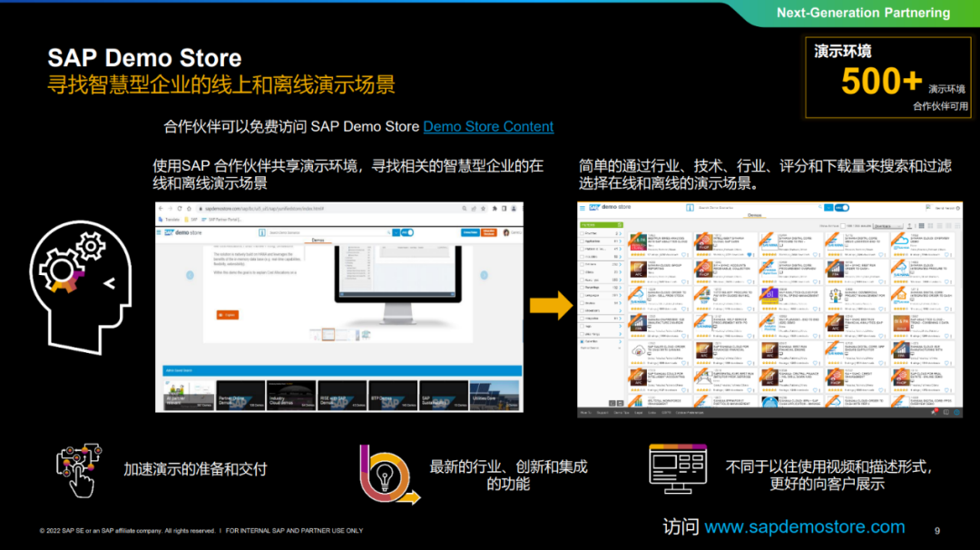Expand Integration filter chevron
Viewport: 980px width, 550px height.
click(621, 319)
